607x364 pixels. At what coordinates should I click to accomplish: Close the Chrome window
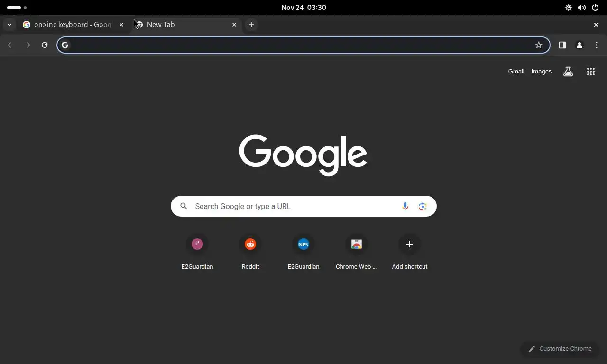tap(596, 25)
